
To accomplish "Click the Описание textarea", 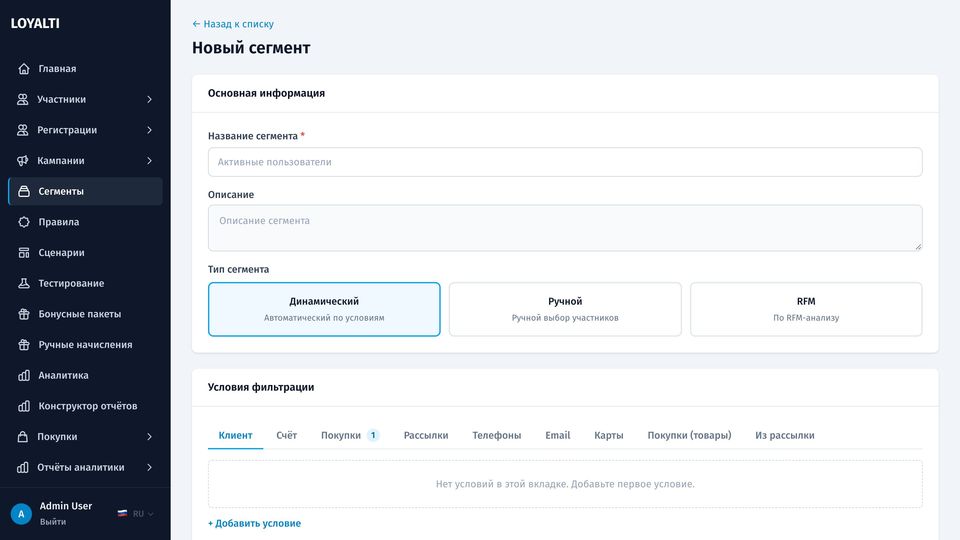I will (565, 228).
